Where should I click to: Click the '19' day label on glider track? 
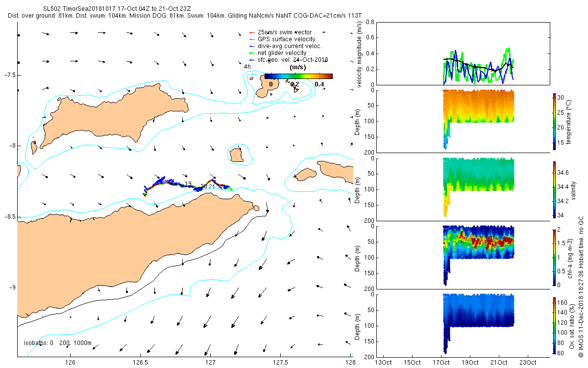188,184
